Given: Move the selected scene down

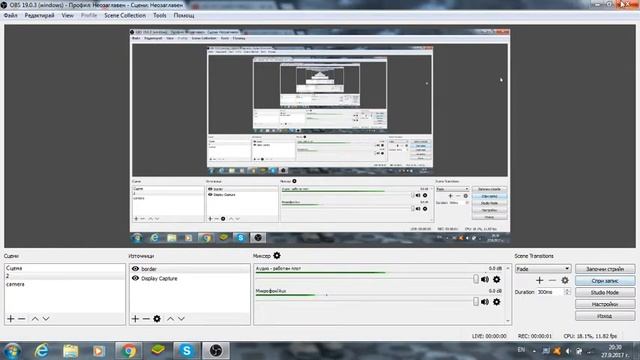Looking at the screenshot, I should click(46, 318).
